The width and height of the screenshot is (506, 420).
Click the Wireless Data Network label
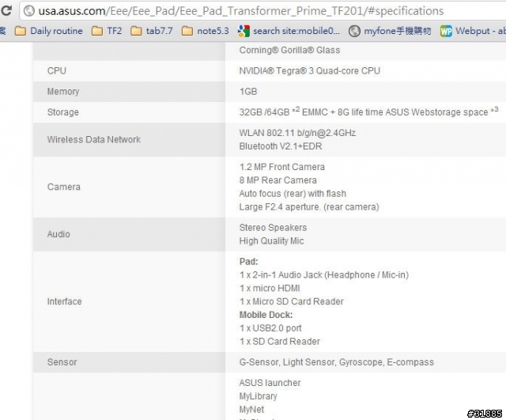click(x=94, y=139)
